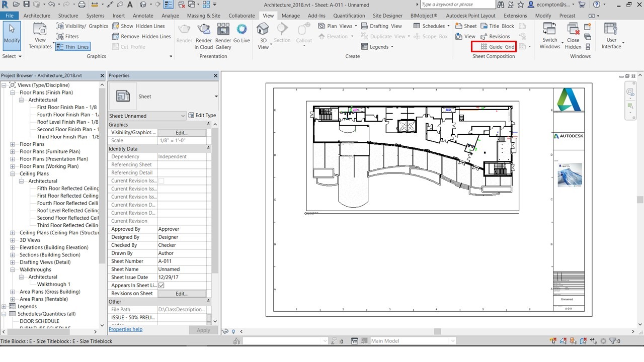Open the Properties help link

[x=126, y=329]
